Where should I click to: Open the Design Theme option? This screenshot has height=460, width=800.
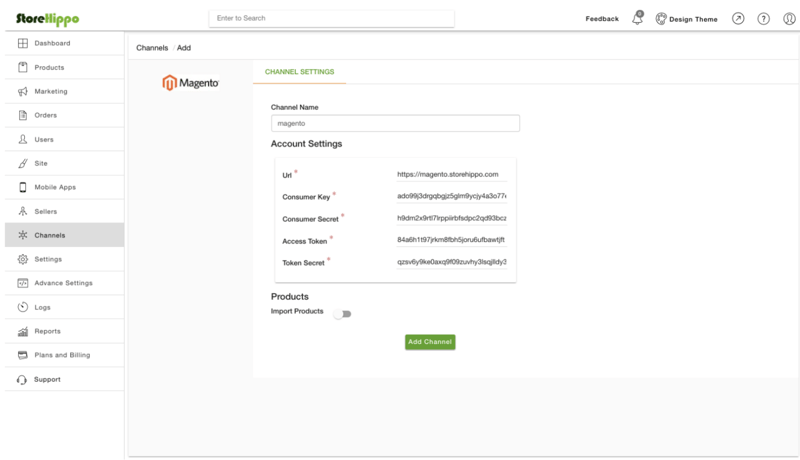686,19
